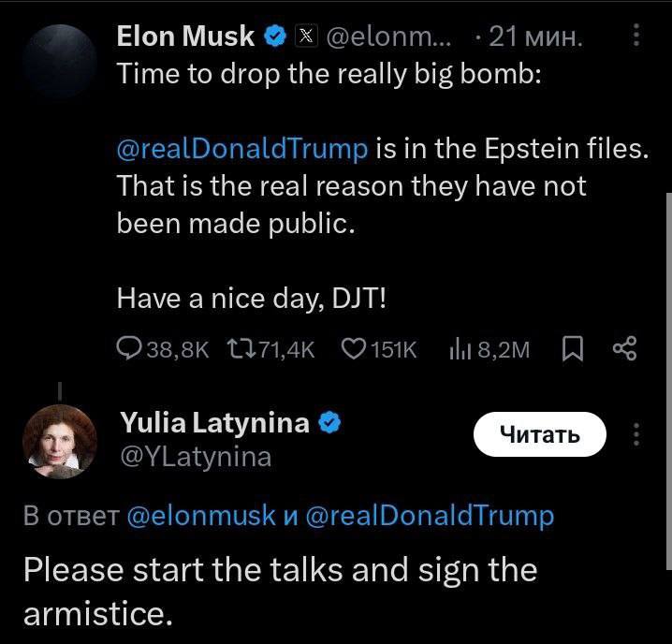
Task: Click the share icon on the tweet
Action: [623, 349]
